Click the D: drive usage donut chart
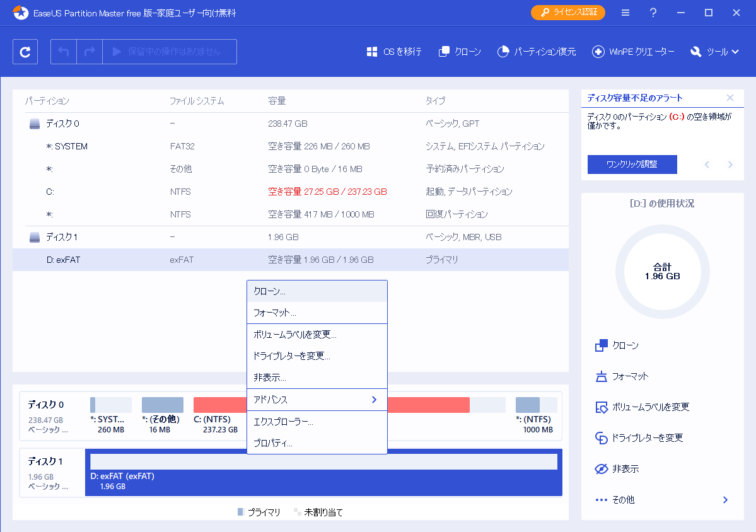 [x=662, y=271]
